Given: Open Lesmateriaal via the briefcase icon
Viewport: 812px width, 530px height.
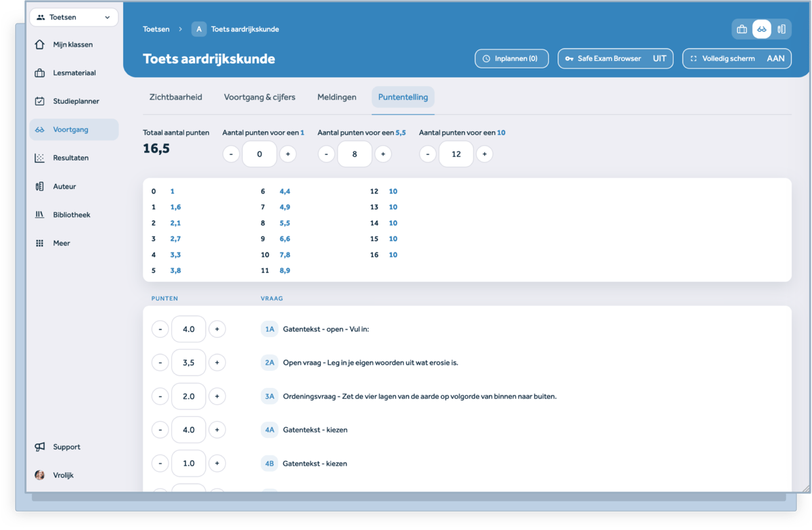Looking at the screenshot, I should [41, 72].
